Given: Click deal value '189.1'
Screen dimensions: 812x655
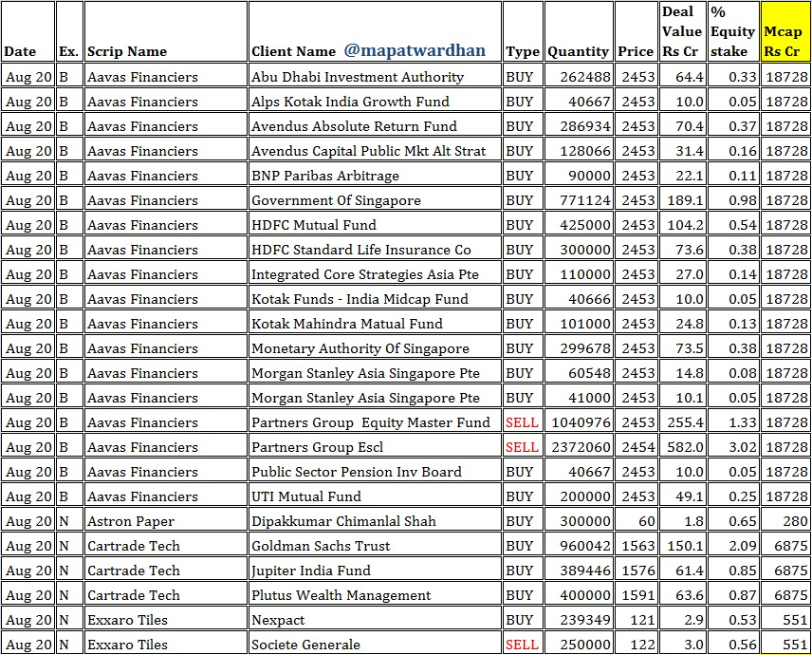Looking at the screenshot, I should point(685,200).
